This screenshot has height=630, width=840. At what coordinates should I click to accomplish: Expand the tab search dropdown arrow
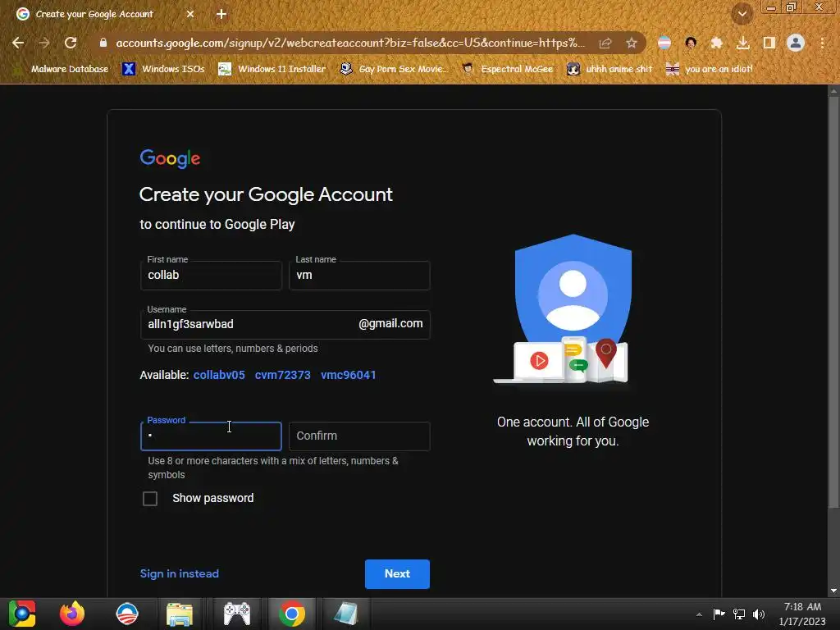click(742, 14)
